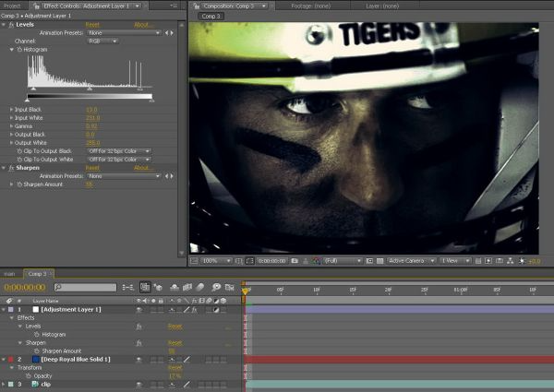Switch to the main timeline tab
This screenshot has width=554, height=392.
9,274
